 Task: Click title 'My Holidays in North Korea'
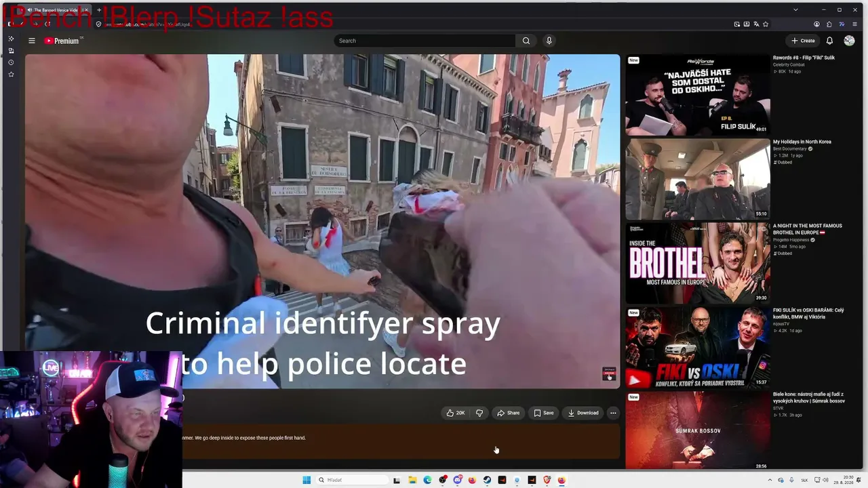(802, 142)
